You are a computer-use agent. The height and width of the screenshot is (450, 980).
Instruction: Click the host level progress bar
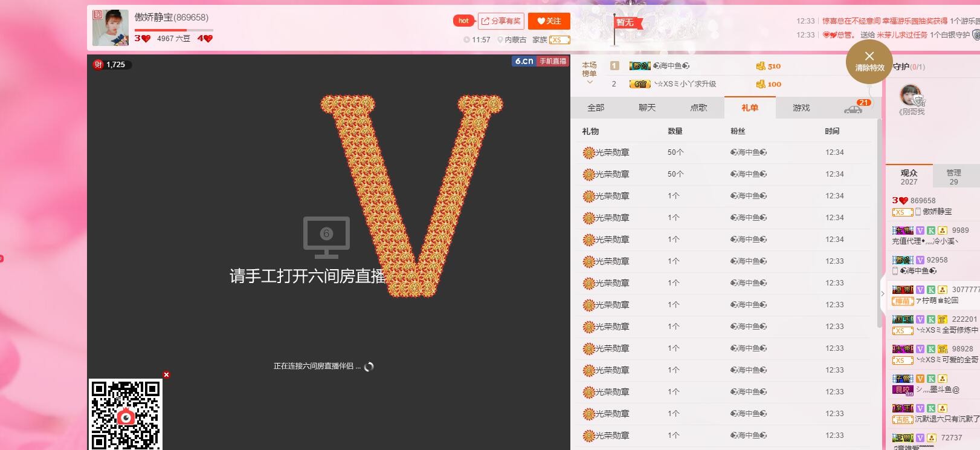(173, 30)
